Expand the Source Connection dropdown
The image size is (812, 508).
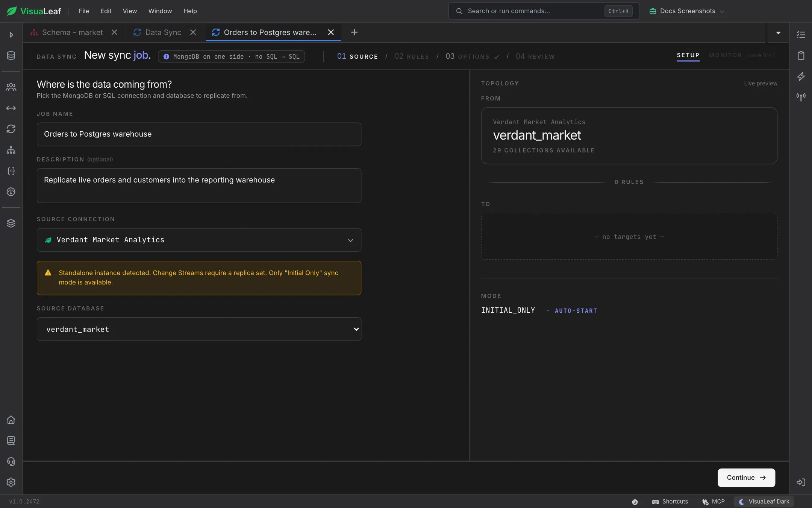coord(199,240)
